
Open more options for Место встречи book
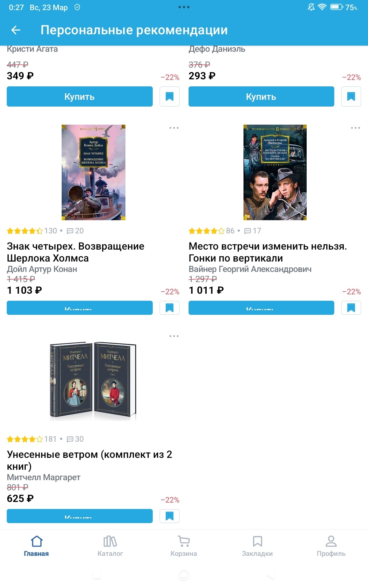tap(355, 128)
